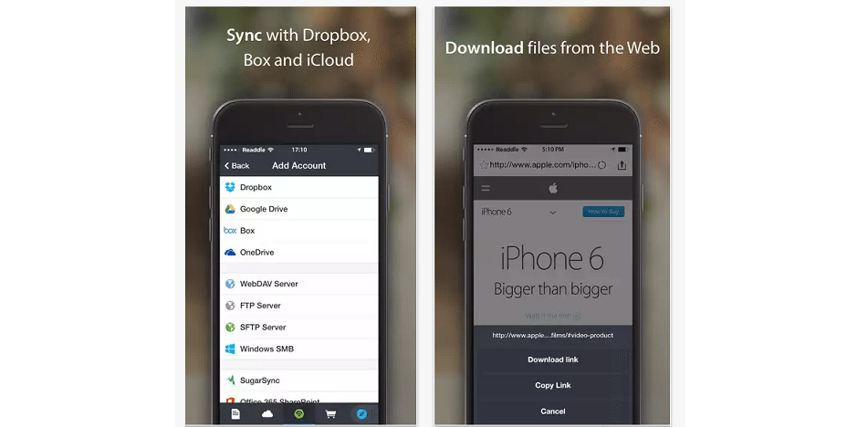Expand the iPhone 6 dropdown chevron

click(x=552, y=213)
